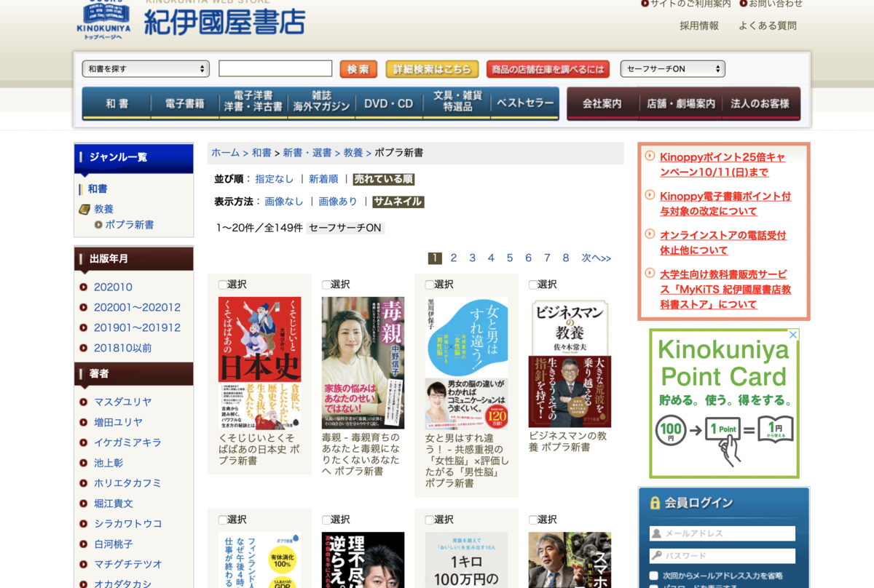Click the book icon next to 教養
The width and height of the screenshot is (874, 588).
point(84,210)
